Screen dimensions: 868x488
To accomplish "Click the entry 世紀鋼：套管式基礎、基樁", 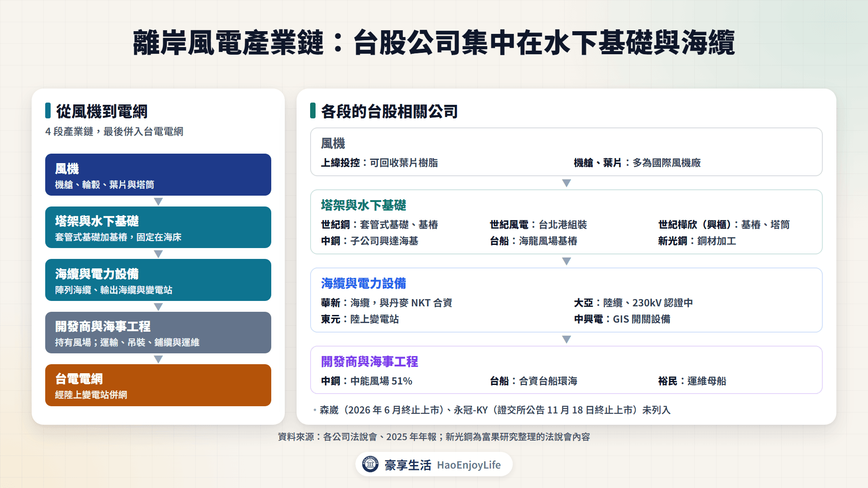I will [x=379, y=225].
